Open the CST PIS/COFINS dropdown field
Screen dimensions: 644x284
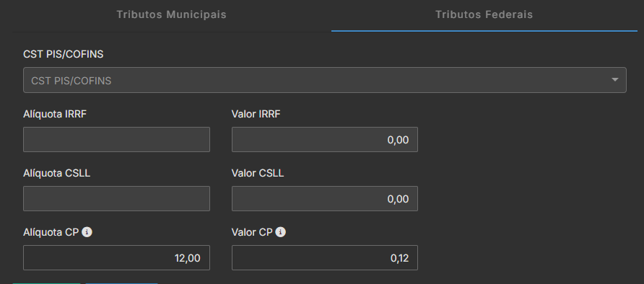pos(324,80)
